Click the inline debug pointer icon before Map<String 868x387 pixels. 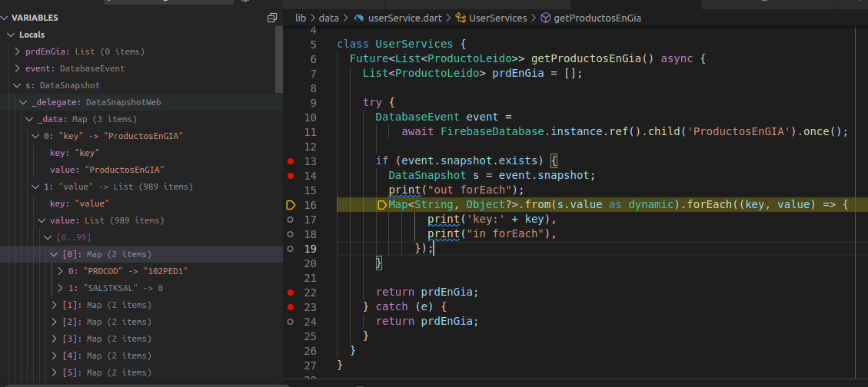click(382, 205)
